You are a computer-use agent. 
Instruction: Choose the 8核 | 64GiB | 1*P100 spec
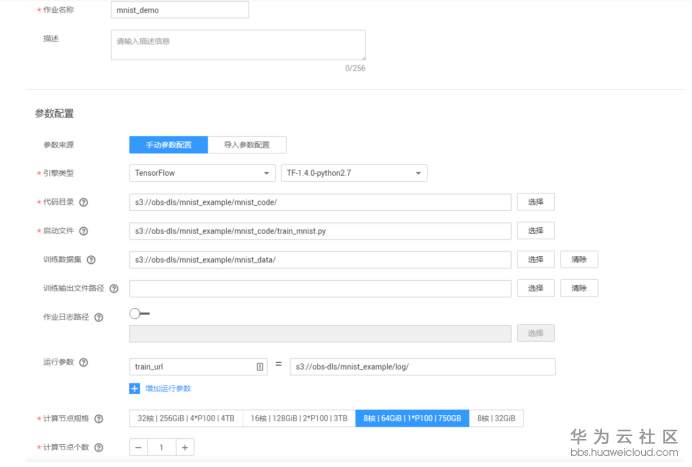(x=412, y=418)
